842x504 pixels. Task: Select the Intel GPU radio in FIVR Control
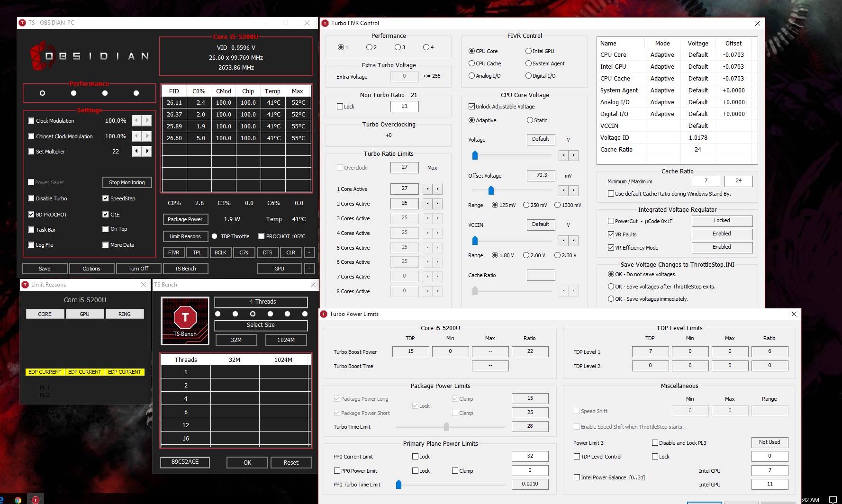pos(528,51)
